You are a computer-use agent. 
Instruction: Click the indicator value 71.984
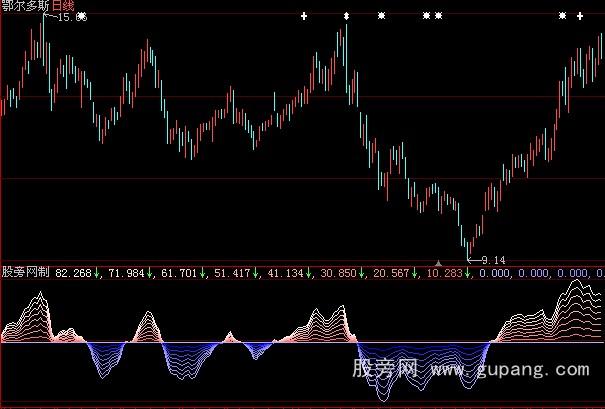point(126,273)
